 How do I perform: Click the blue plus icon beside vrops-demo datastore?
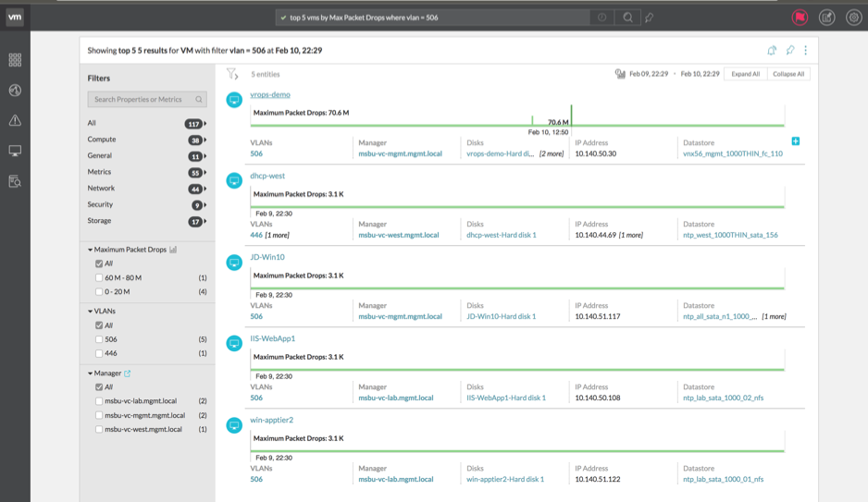795,141
